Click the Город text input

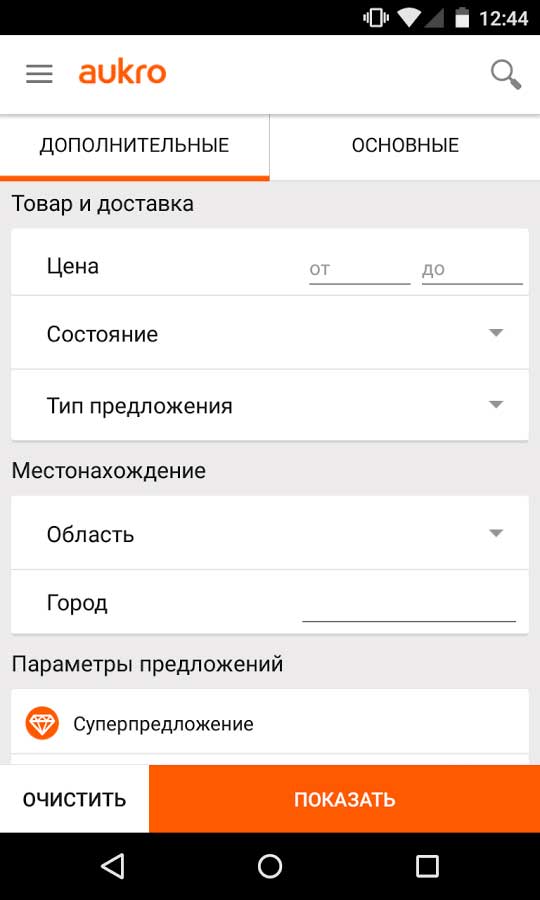click(409, 606)
